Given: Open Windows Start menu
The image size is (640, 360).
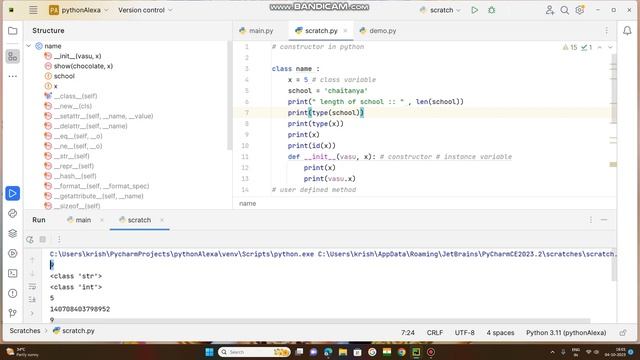Looking at the screenshot, I should (x=209, y=352).
